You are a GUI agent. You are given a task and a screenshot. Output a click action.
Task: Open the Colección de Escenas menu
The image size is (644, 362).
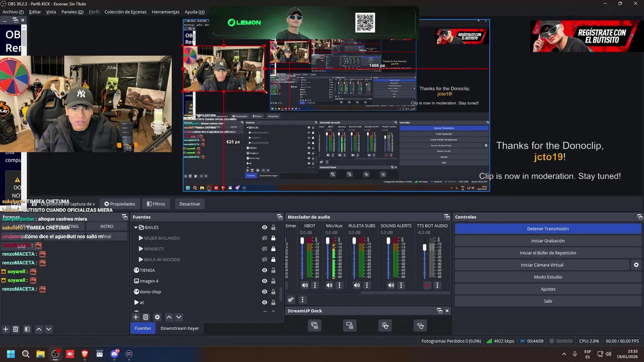click(x=125, y=12)
